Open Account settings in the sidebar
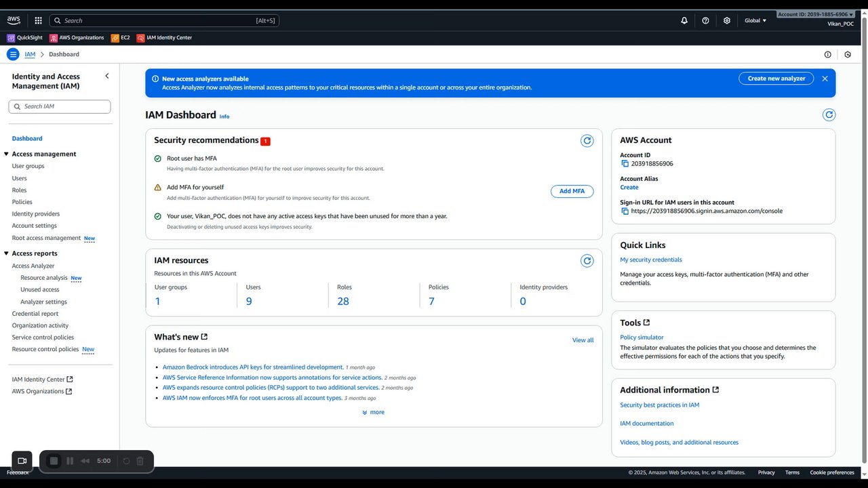Image resolution: width=868 pixels, height=488 pixels. click(35, 226)
